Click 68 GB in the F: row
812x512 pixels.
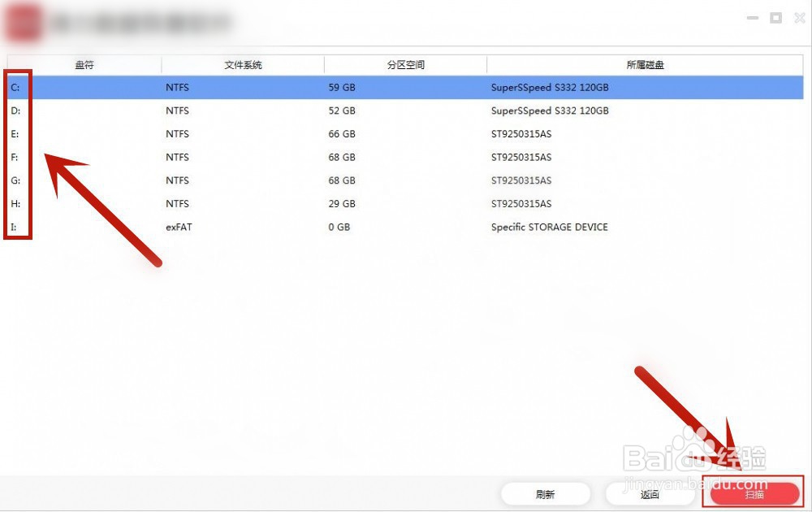[x=342, y=157]
